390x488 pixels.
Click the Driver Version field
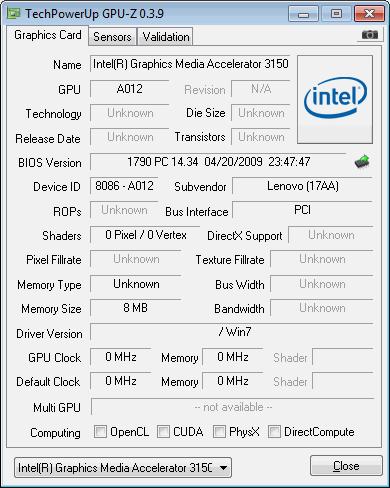232,332
